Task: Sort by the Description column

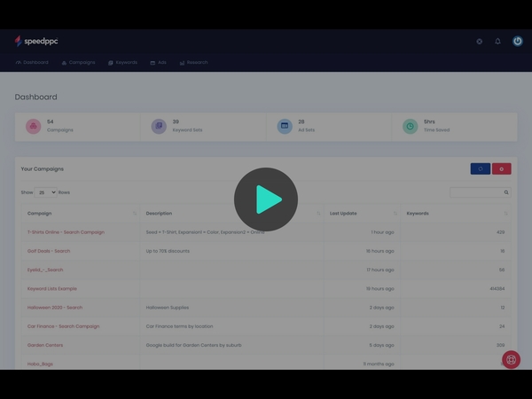Action: point(232,214)
